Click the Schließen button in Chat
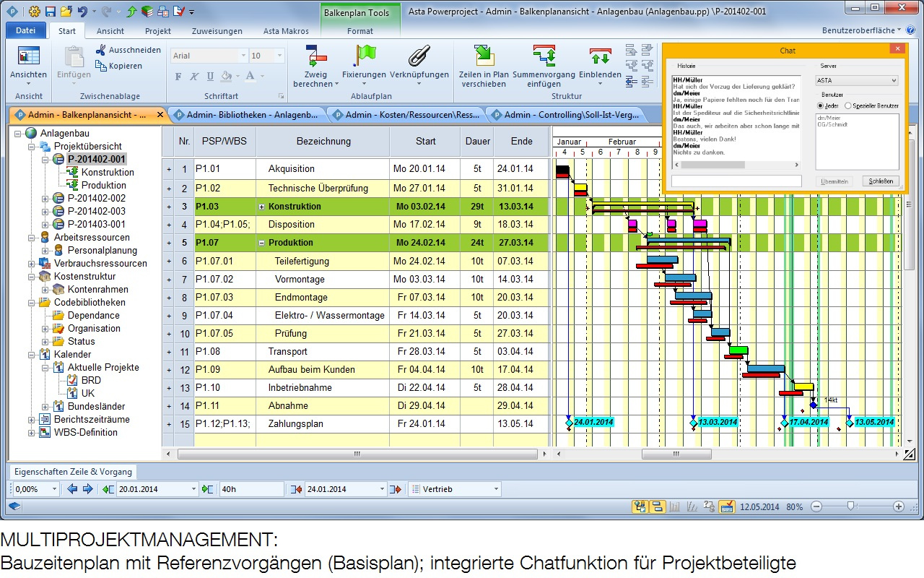The width and height of the screenshot is (924, 578). [x=881, y=181]
